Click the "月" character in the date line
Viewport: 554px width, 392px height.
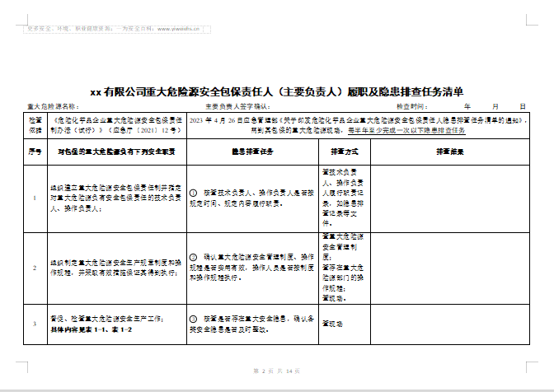coord(495,106)
